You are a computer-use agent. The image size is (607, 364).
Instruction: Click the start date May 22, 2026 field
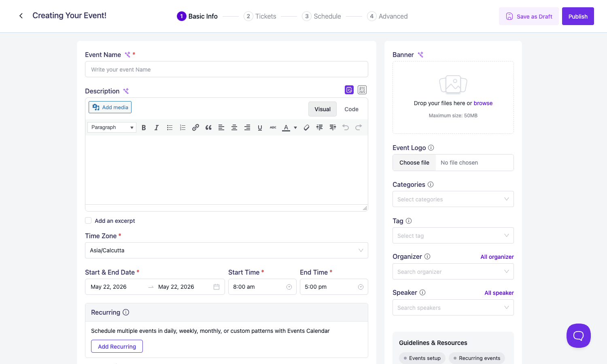click(108, 287)
